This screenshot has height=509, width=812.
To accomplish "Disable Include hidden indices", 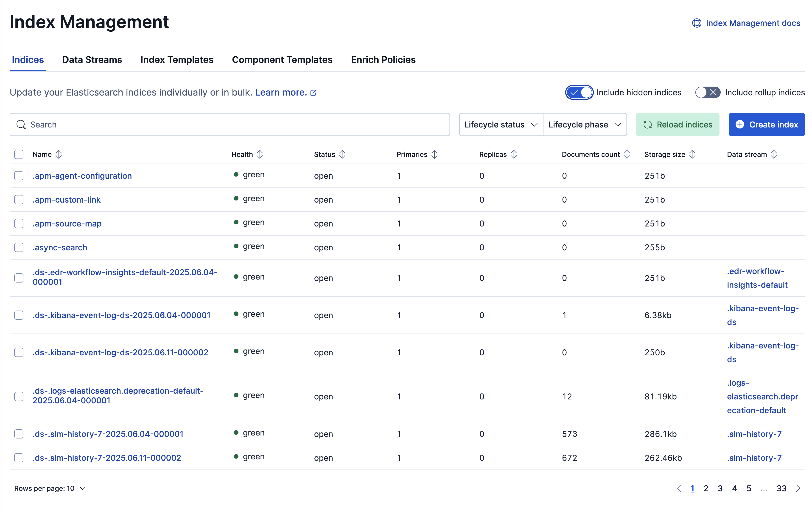I will 579,92.
